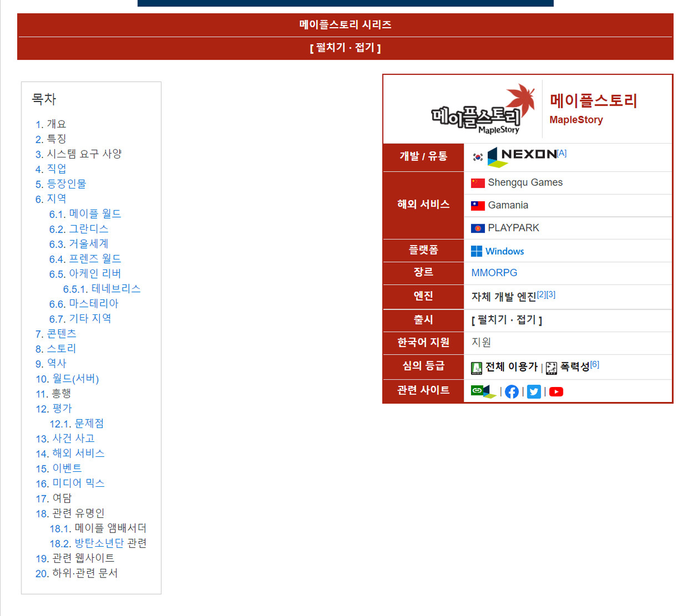
Task: Expand the 메이플스토리 시리즈 펼치기 · 접기 toggle
Action: (x=345, y=48)
